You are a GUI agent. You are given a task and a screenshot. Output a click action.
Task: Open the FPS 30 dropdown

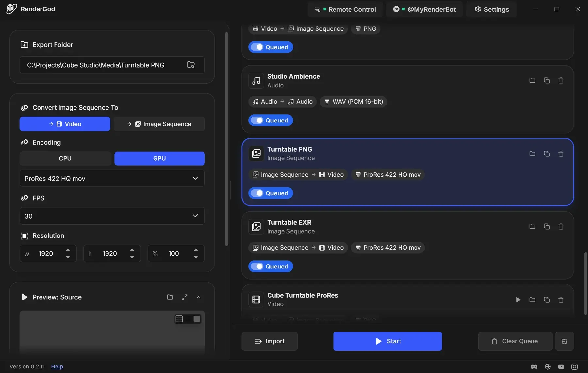(x=112, y=216)
